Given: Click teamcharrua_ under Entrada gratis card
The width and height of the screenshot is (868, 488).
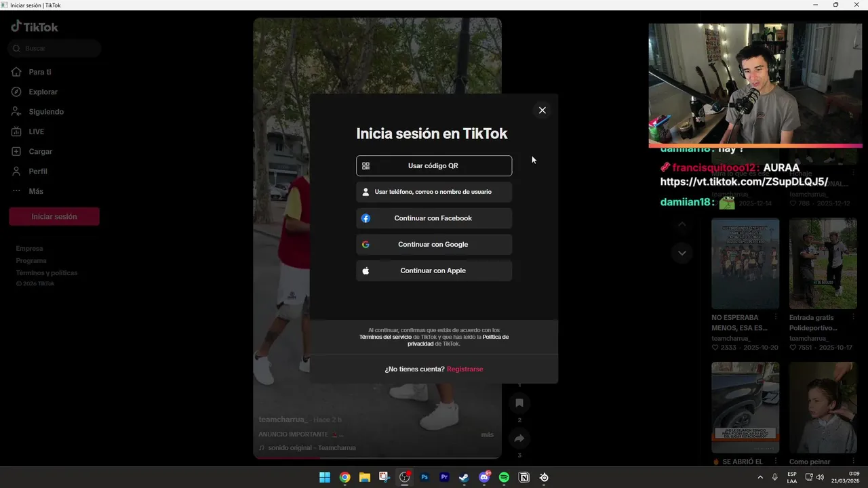Looking at the screenshot, I should click(808, 338).
